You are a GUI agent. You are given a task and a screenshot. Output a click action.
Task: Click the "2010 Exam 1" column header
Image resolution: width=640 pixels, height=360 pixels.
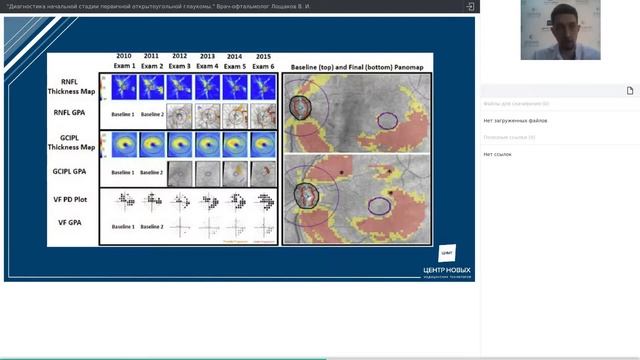click(124, 61)
